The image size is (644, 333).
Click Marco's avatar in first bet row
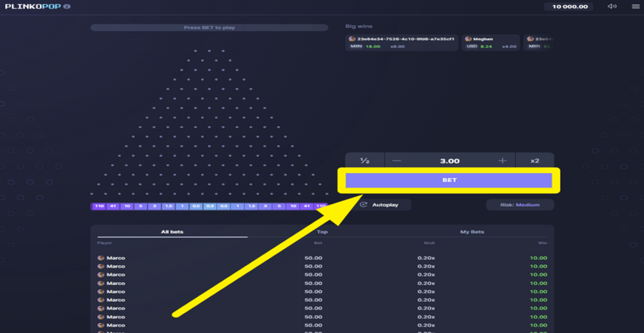[x=101, y=259]
